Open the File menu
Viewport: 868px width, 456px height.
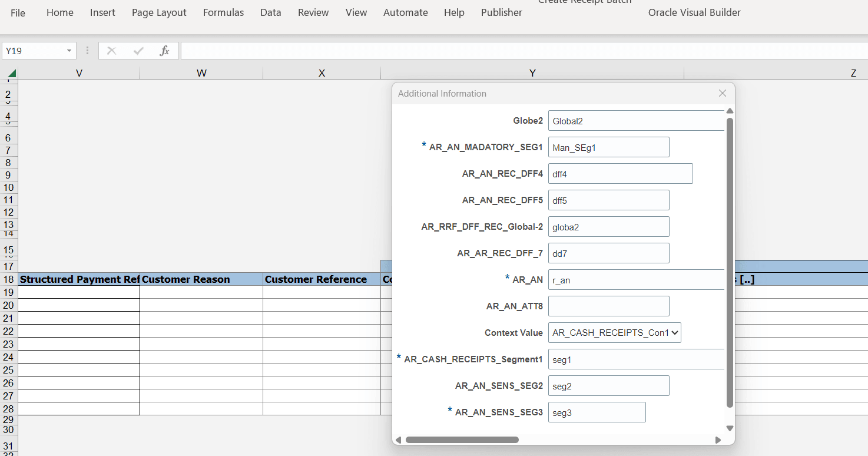pos(18,12)
